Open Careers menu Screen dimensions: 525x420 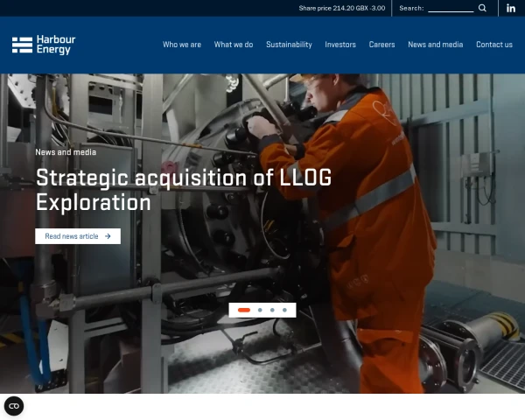tap(381, 45)
